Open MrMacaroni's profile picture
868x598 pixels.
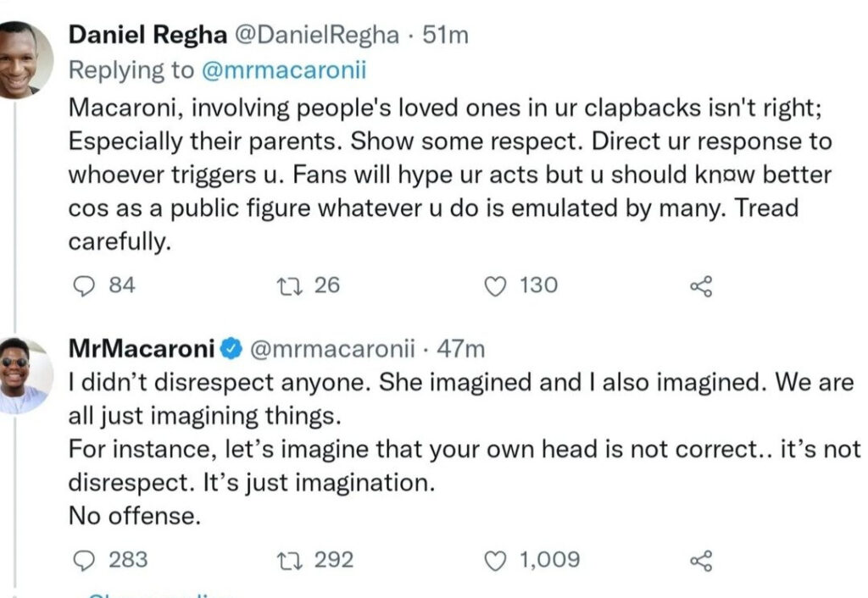point(23,376)
